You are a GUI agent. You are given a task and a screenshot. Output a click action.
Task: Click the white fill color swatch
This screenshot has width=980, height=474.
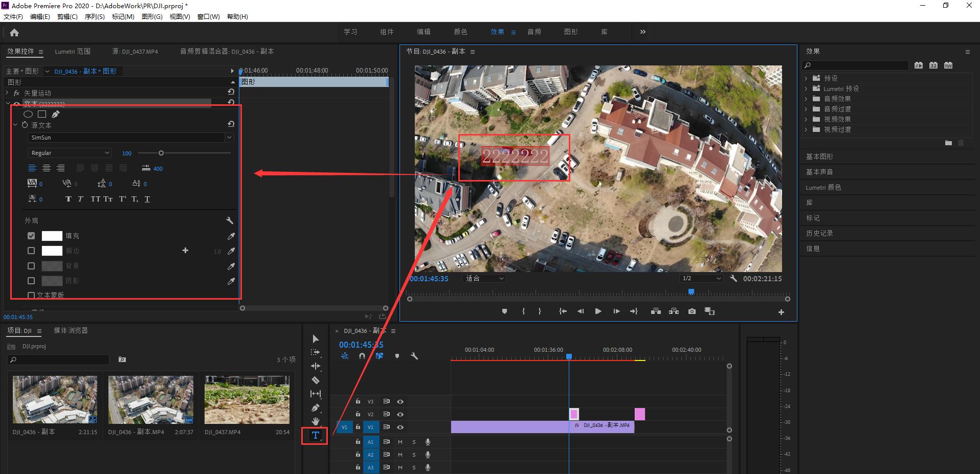pyautogui.click(x=52, y=236)
